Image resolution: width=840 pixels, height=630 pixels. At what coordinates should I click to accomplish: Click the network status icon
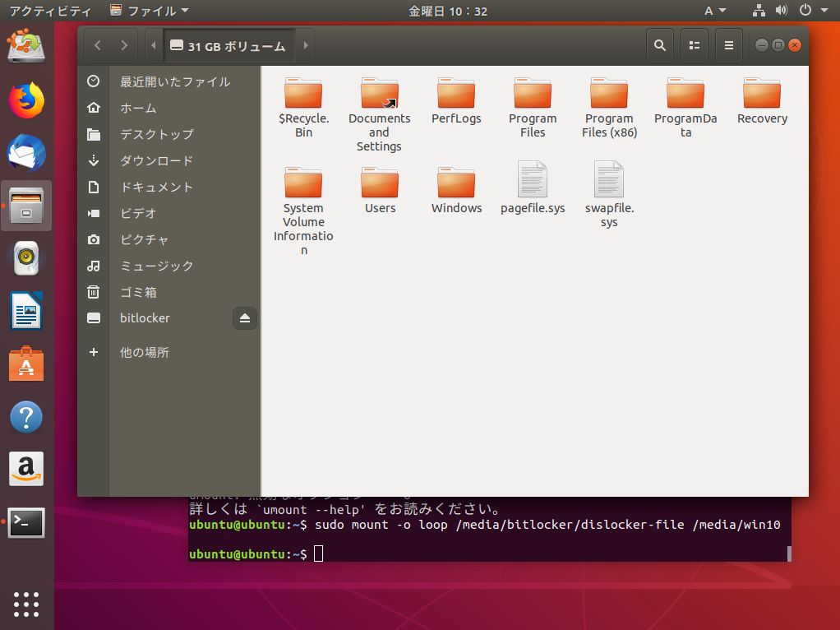pyautogui.click(x=759, y=11)
